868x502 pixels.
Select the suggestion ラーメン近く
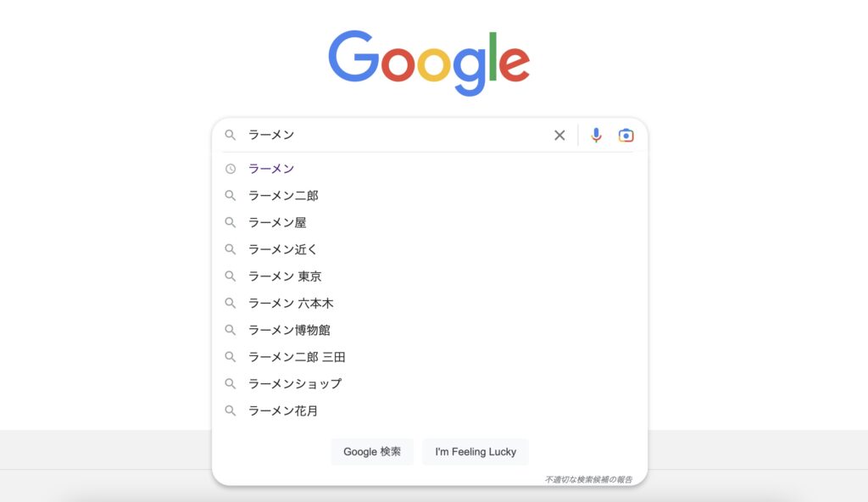click(x=430, y=249)
